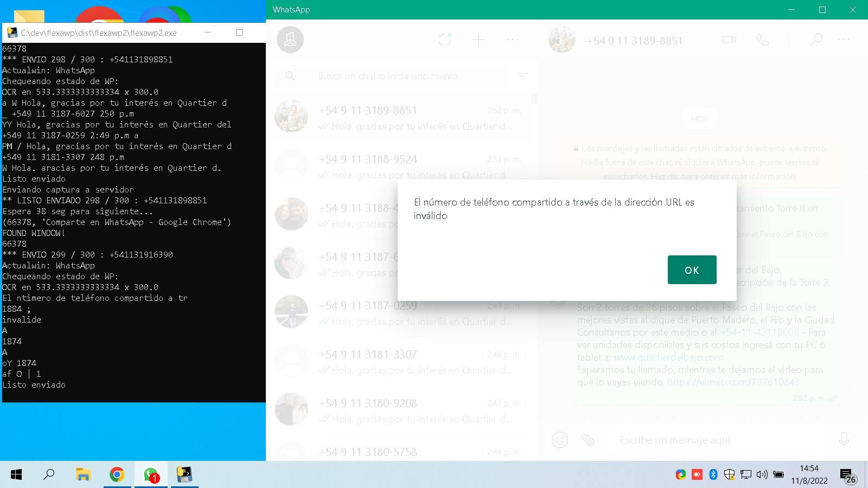Open contact avatar in chat header

562,40
